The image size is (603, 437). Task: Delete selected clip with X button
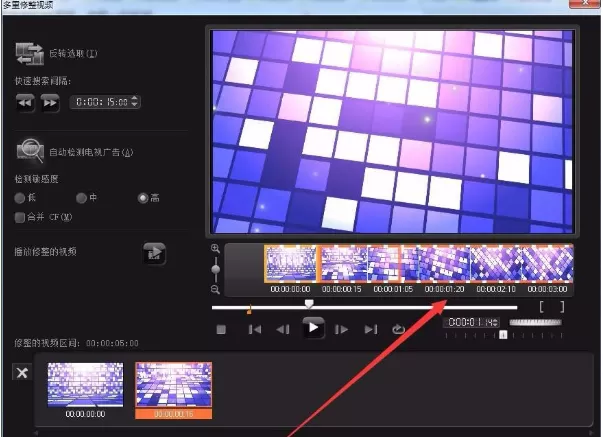(x=22, y=372)
